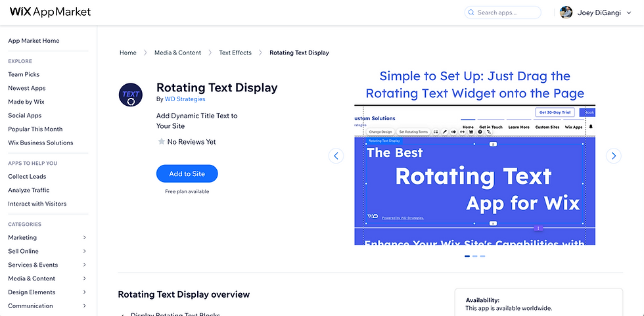The width and height of the screenshot is (644, 316).
Task: Click the WD logo in preview
Action: pos(373,216)
